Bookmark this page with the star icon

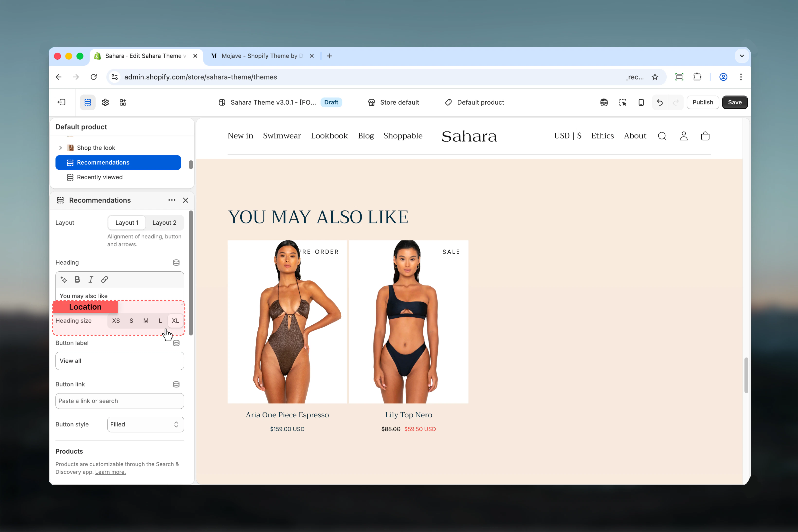point(655,77)
